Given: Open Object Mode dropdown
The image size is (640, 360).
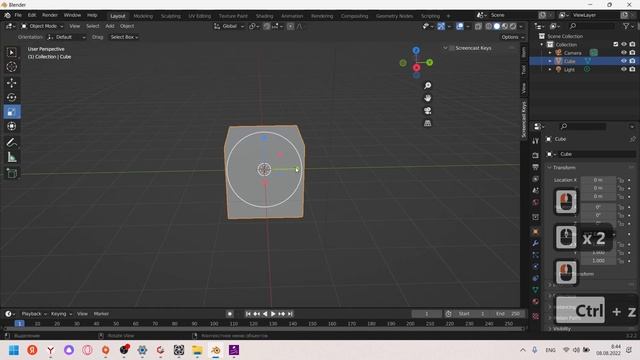Looking at the screenshot, I should (x=42, y=26).
